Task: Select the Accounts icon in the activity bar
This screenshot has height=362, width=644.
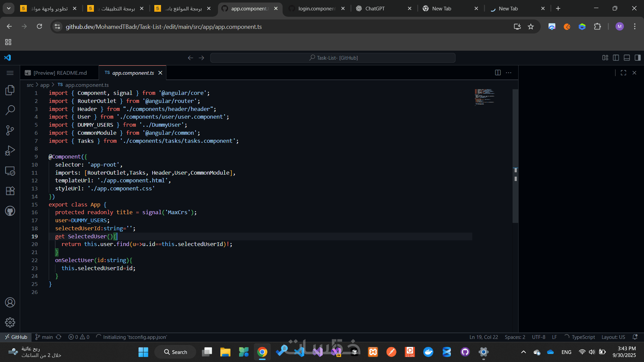Action: pos(10,302)
